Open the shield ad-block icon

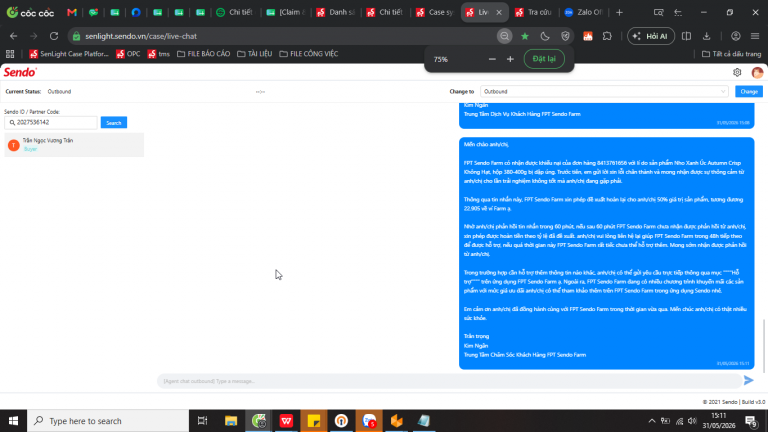coord(565,36)
